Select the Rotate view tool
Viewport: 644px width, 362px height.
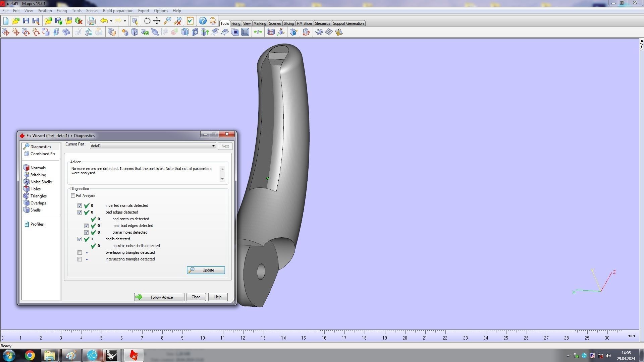147,21
